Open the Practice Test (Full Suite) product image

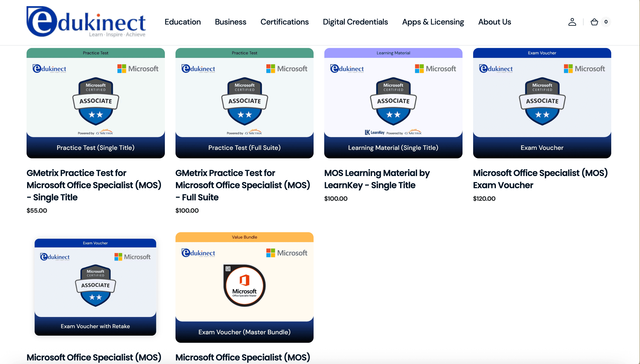[x=244, y=103]
